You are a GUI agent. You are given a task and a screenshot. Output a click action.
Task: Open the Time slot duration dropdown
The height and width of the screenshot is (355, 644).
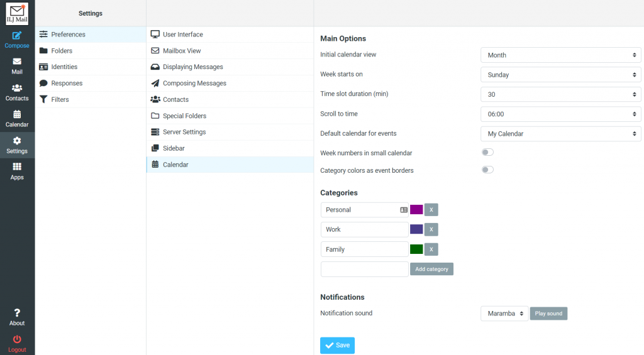click(560, 94)
